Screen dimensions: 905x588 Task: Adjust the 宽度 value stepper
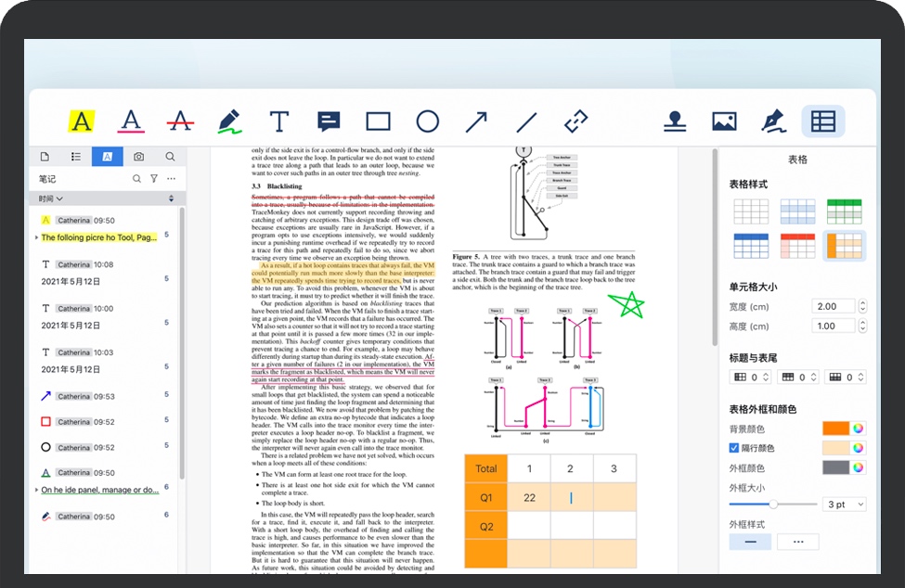coord(862,306)
